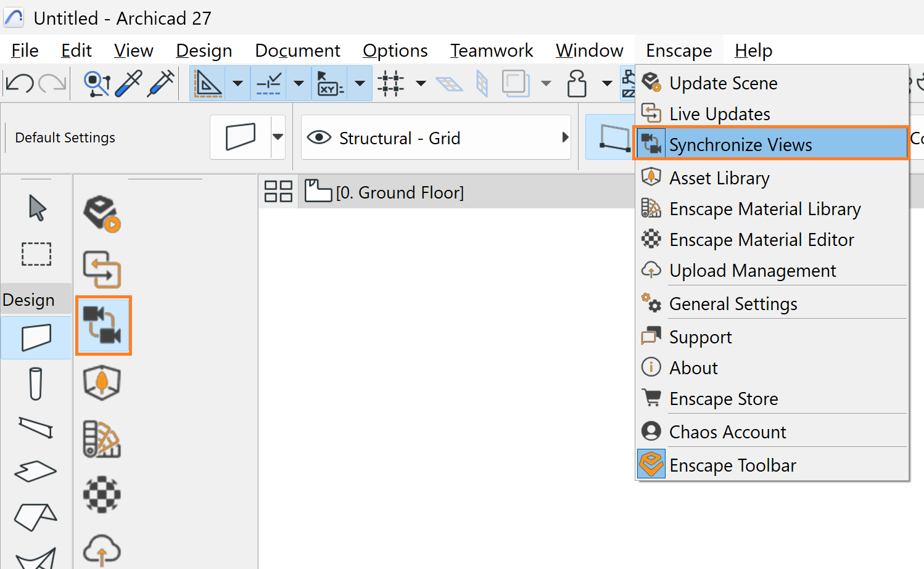
Task: Open the Teamwork menu
Action: click(492, 51)
